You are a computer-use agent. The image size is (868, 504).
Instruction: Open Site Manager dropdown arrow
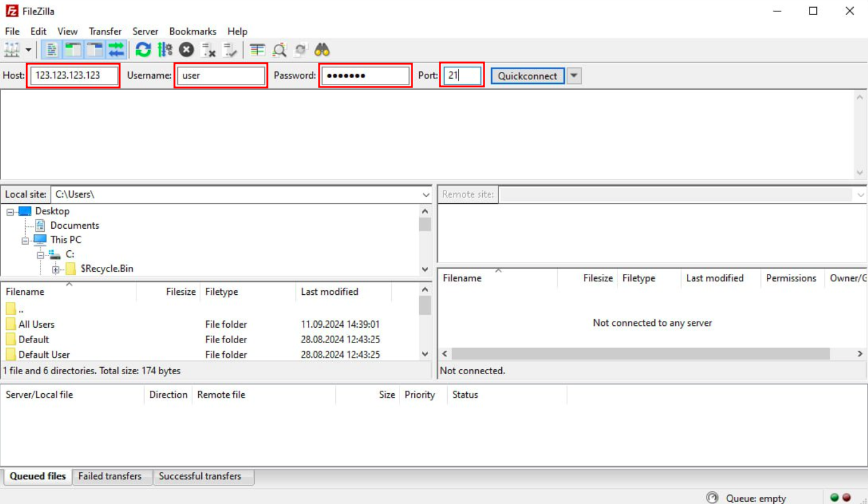[x=28, y=50]
